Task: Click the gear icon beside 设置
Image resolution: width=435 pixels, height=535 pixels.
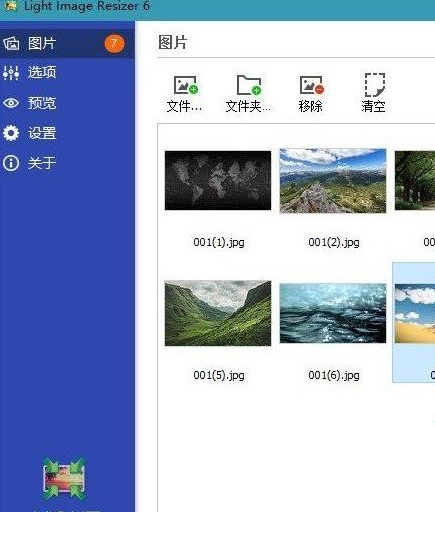Action: click(11, 133)
